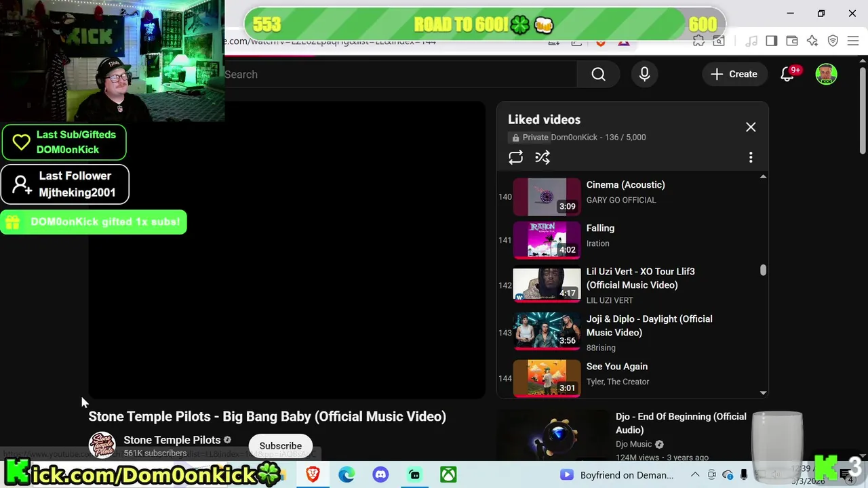Click the DomOonKick playlist owner link

[574, 137]
